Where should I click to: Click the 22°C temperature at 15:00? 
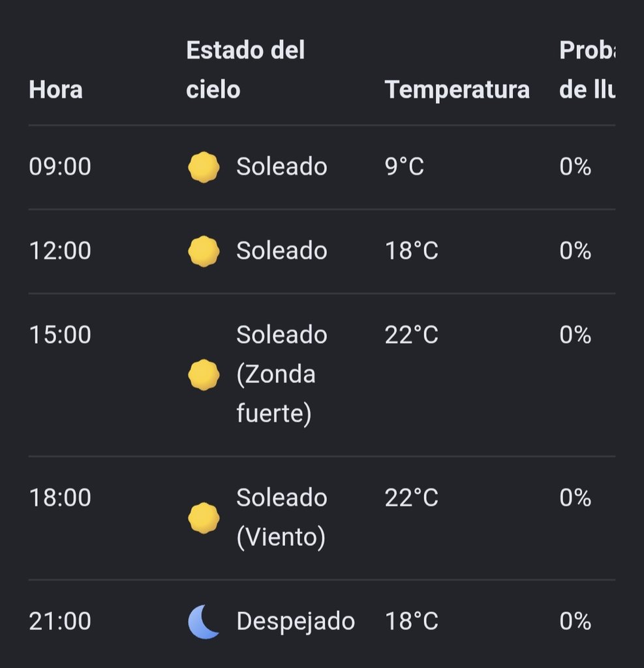[411, 335]
